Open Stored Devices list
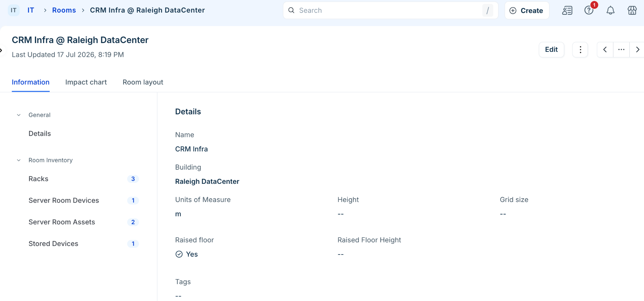 click(53, 244)
